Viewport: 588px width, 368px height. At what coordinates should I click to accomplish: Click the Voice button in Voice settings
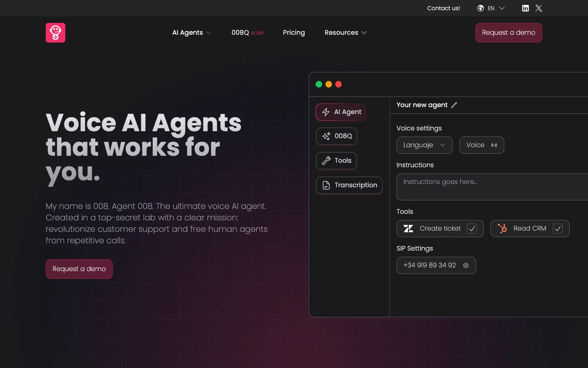pos(482,145)
